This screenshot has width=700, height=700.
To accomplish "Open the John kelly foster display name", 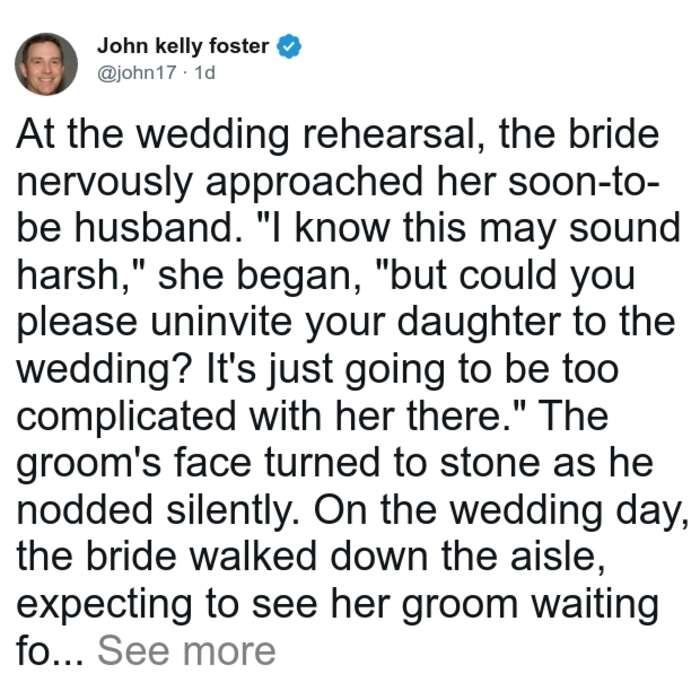I will (x=183, y=46).
